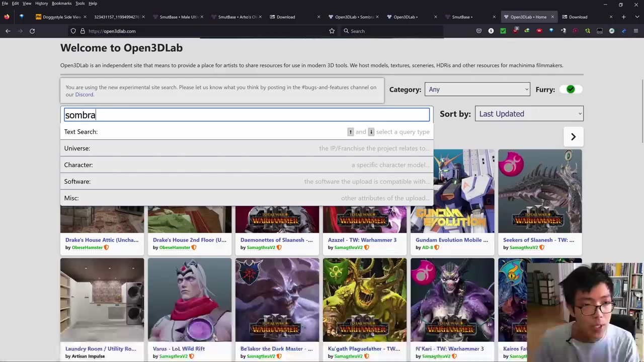Go to next results page arrow

pos(573,137)
